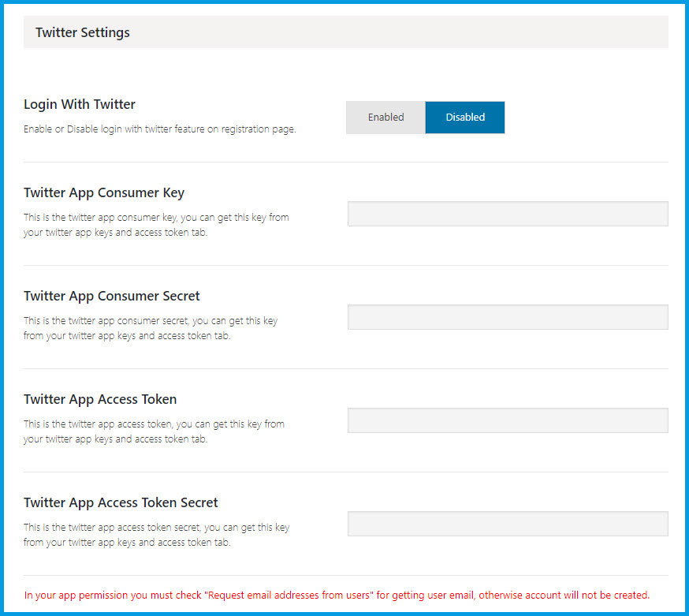Viewport: 689px width, 616px height.
Task: Click the Twitter Settings section header
Action: point(83,33)
